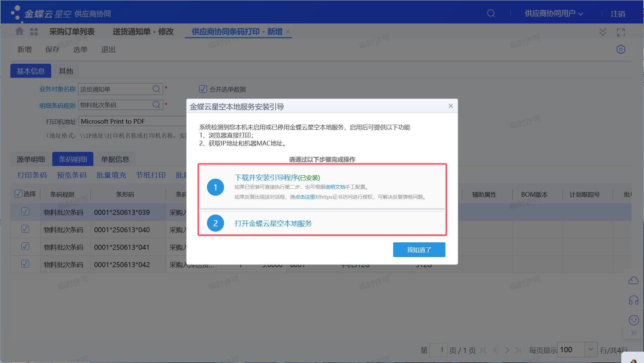This screenshot has width=644, height=363.
Task: Click lookup icon in 明细条码规则 field
Action: point(156,105)
